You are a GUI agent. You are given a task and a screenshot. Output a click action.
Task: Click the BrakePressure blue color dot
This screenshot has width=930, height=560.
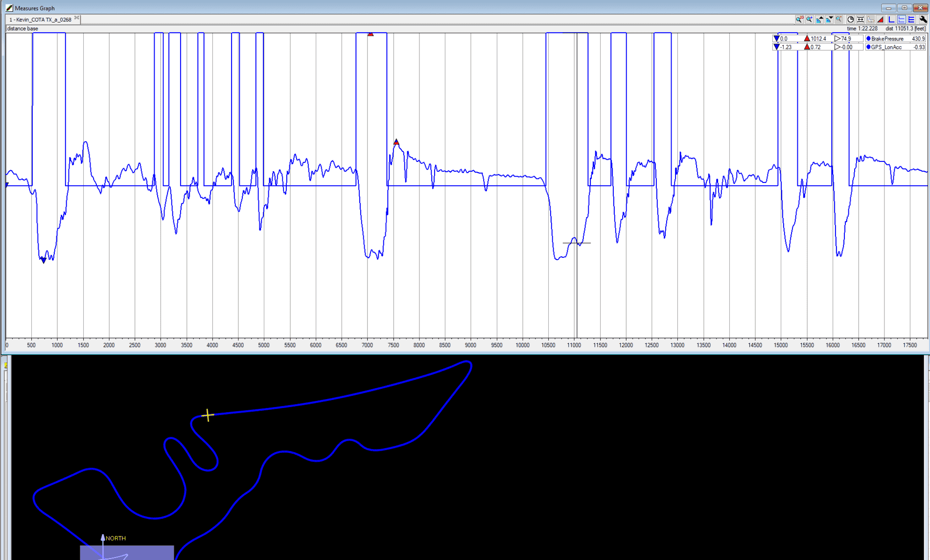[868, 39]
